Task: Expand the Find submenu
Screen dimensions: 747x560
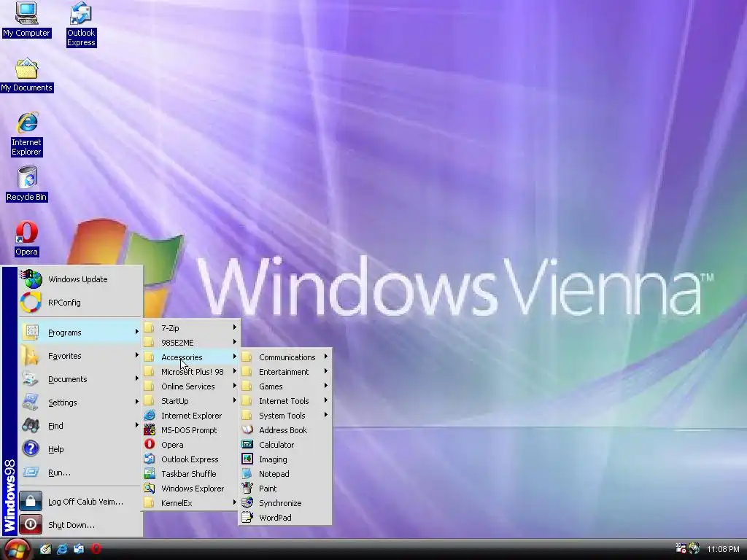Action: (80, 426)
